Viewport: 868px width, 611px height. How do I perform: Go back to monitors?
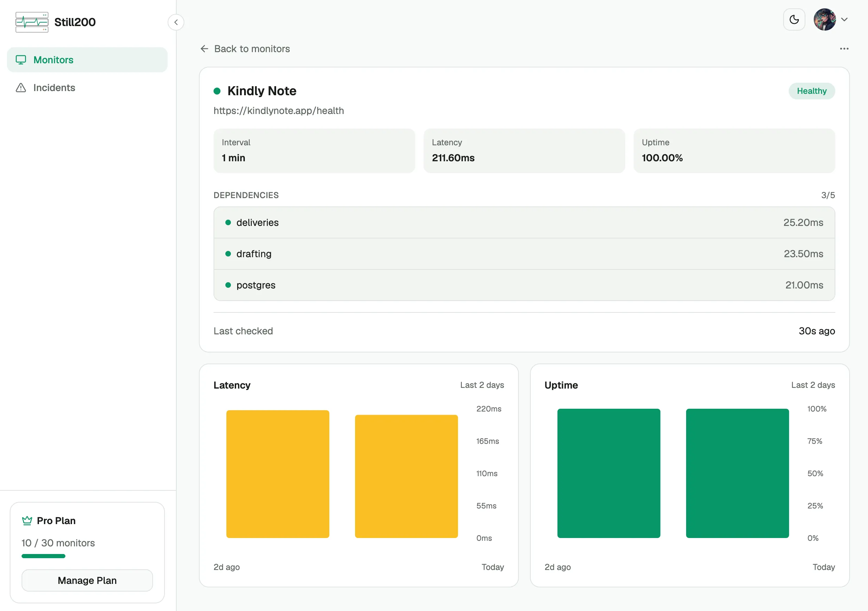(245, 49)
